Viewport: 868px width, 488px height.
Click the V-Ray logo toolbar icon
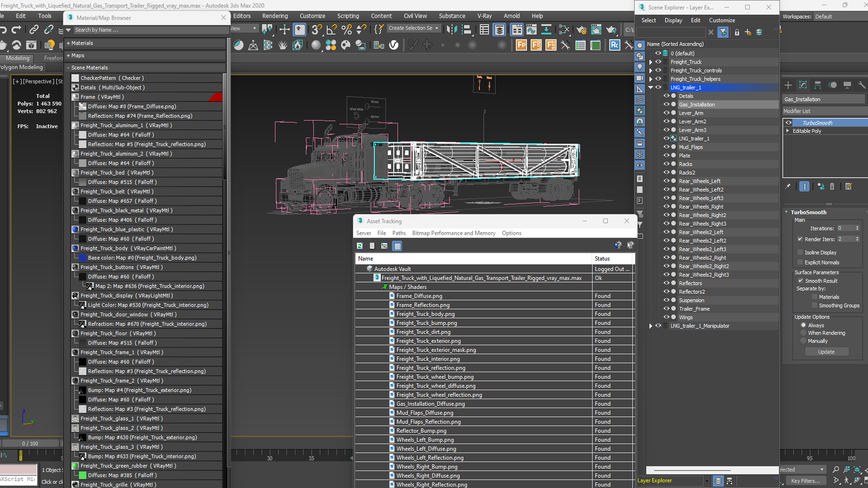click(x=394, y=45)
